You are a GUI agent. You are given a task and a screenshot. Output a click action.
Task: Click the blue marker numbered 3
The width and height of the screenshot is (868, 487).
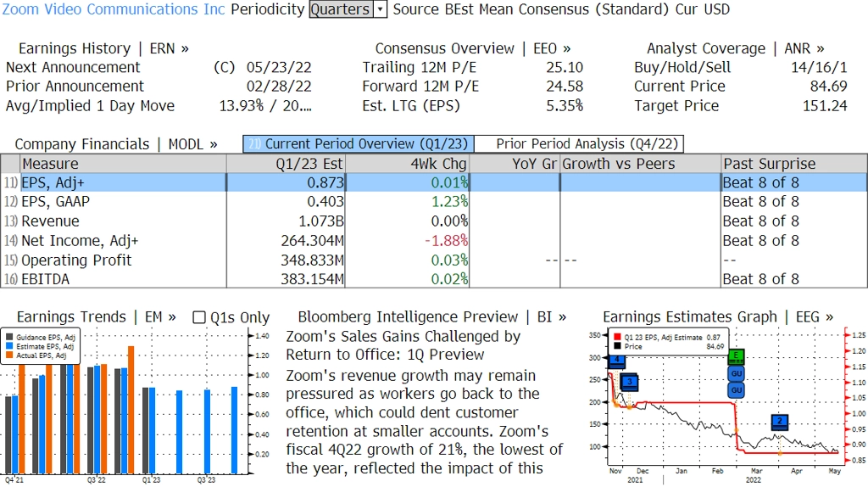(x=630, y=383)
